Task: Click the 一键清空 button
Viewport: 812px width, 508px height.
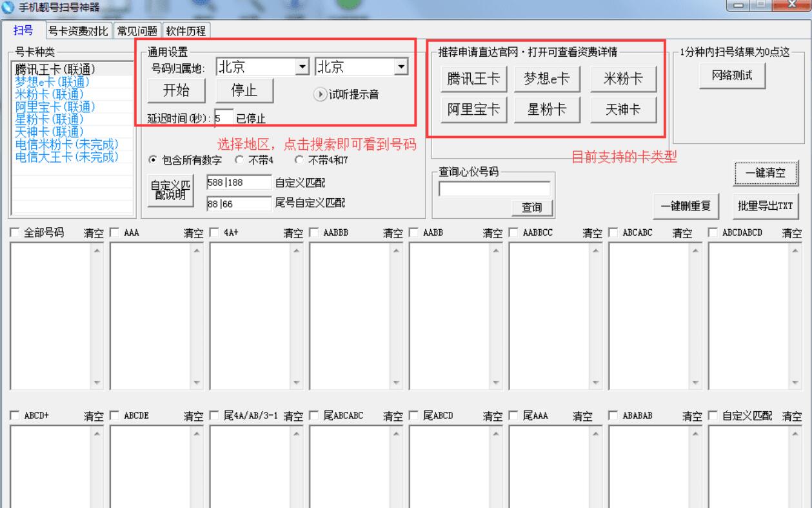Action: tap(766, 173)
